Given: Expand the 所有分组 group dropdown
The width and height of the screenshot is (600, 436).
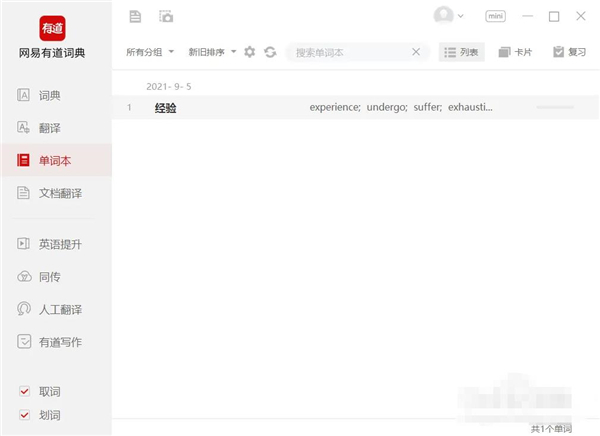Looking at the screenshot, I should pyautogui.click(x=150, y=52).
